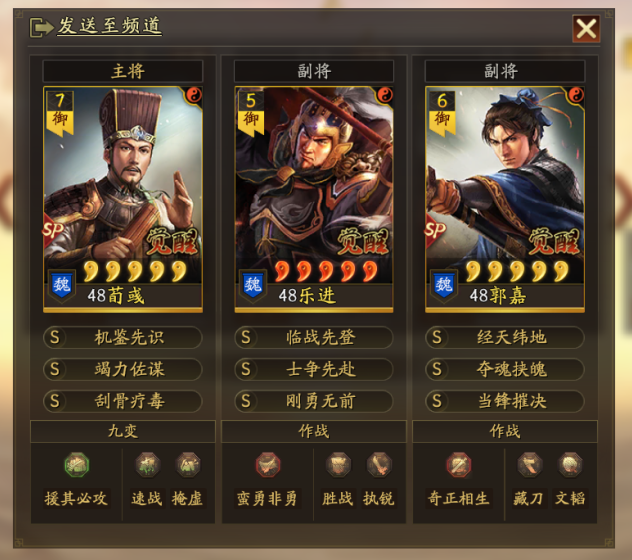Click the 援其必攻 tactic icon
Screen dimensions: 632x560
point(77,464)
